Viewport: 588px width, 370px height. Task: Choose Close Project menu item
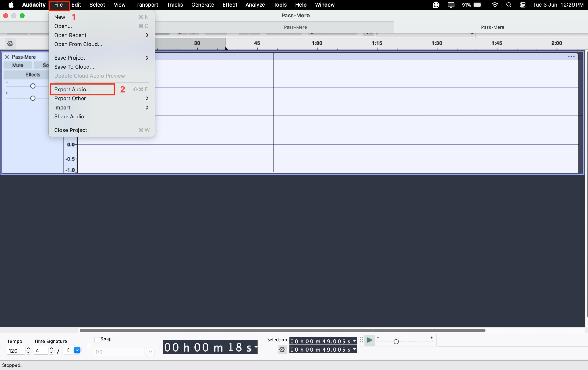(x=101, y=130)
